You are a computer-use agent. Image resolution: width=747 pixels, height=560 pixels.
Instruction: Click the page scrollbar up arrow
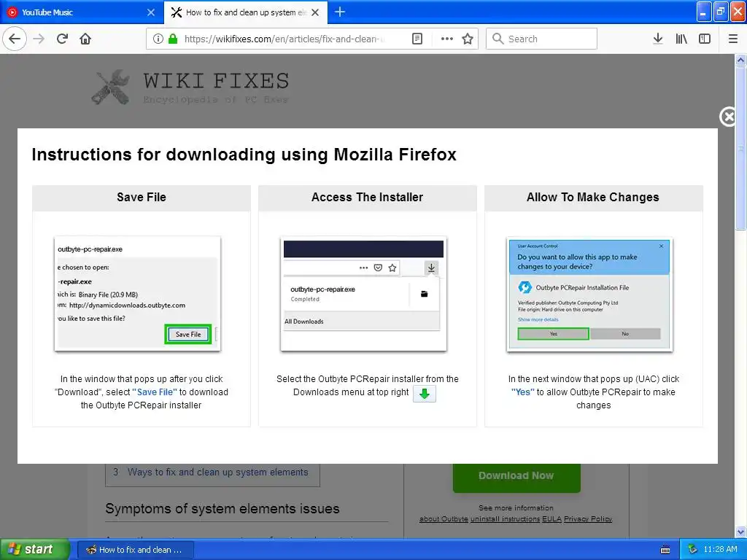click(740, 60)
